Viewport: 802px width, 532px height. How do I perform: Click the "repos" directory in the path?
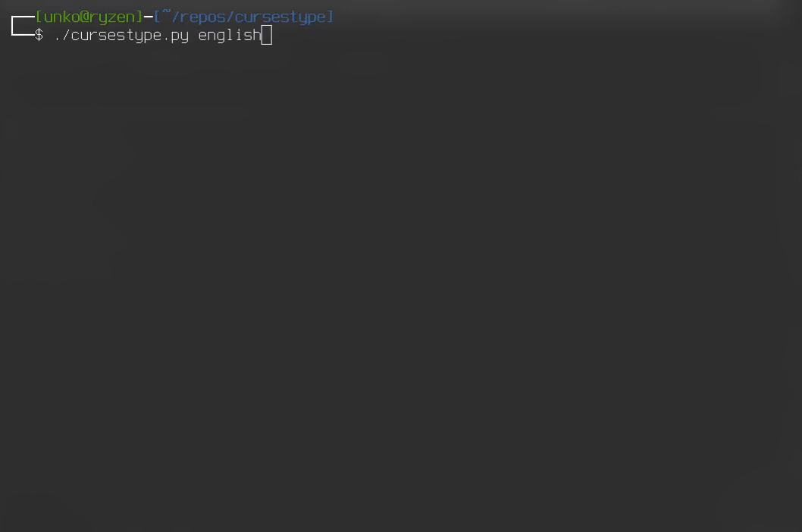202,18
